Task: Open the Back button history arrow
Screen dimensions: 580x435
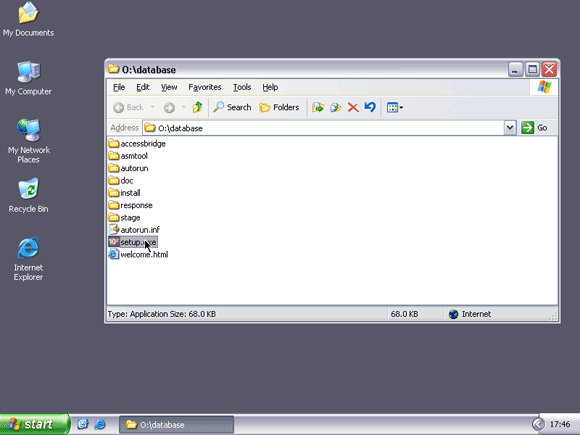Action: point(152,107)
